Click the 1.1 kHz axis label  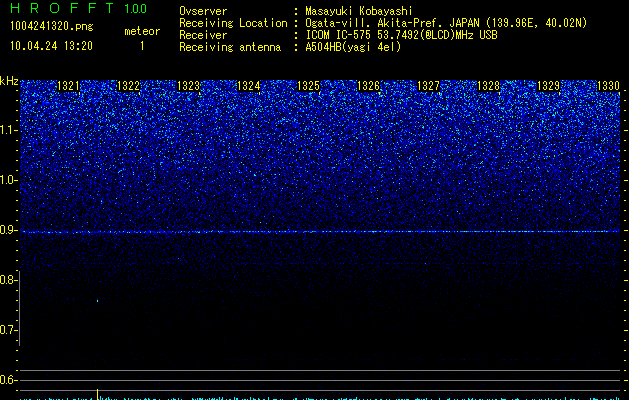pyautogui.click(x=8, y=130)
